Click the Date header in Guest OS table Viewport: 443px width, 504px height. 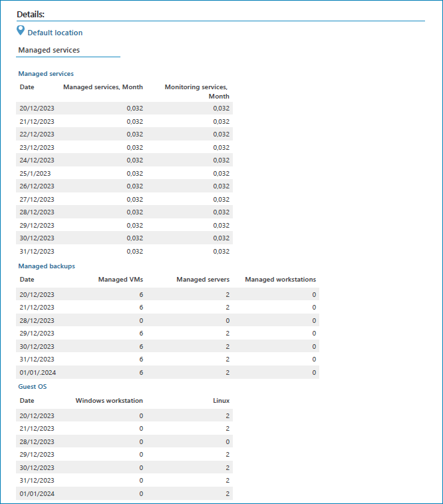point(27,401)
